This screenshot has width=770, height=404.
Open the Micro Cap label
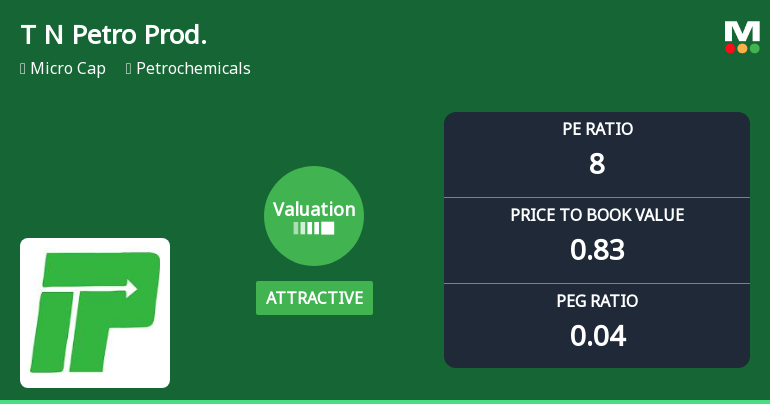[x=68, y=69]
